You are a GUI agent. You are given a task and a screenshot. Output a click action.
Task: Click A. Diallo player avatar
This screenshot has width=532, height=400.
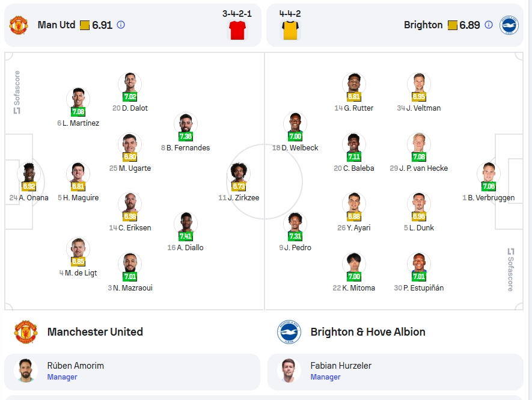(186, 224)
